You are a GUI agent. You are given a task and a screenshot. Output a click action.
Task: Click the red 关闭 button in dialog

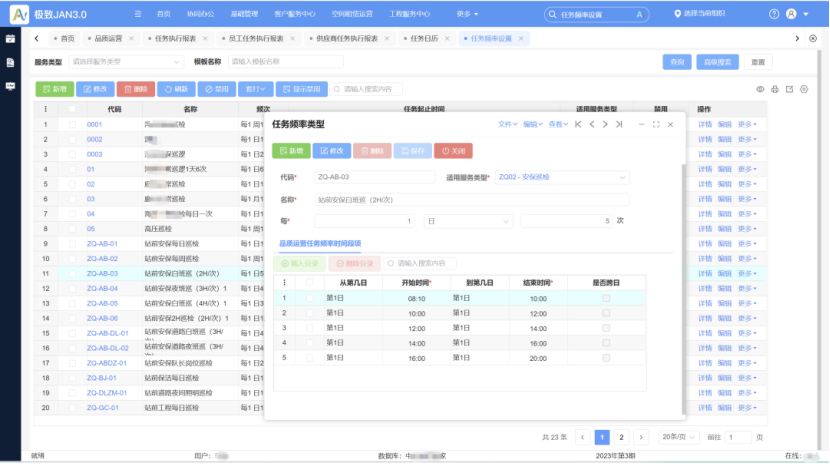click(453, 151)
